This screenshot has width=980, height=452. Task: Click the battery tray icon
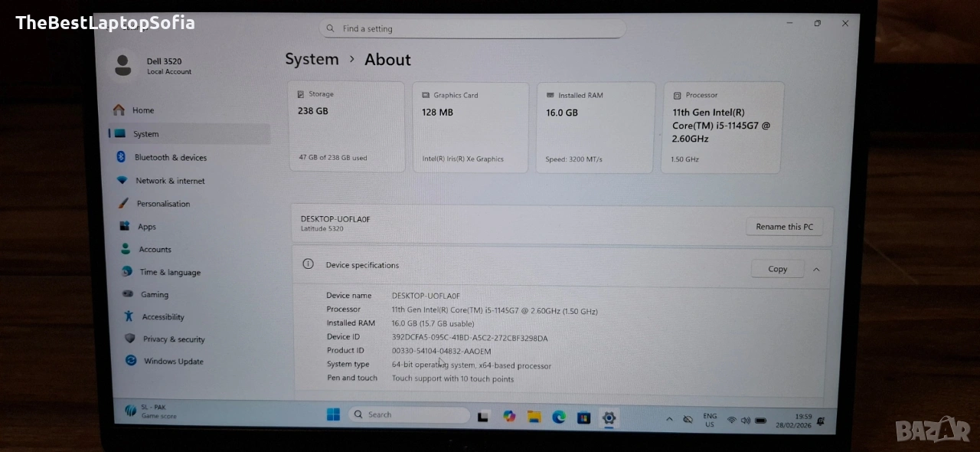760,421
